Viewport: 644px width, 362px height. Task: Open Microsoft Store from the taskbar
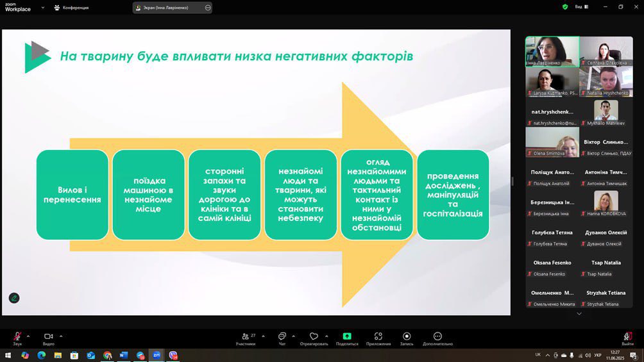[74, 355]
